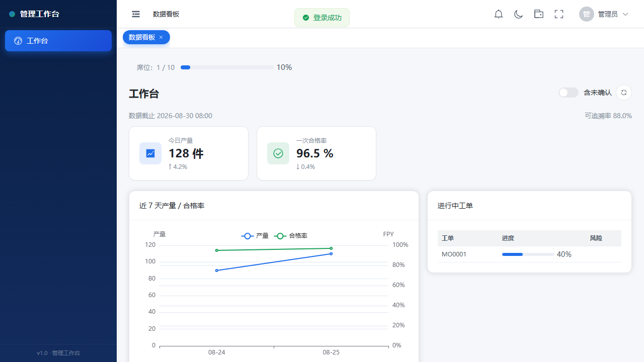Click the 40% progress label
The width and height of the screenshot is (644, 362).
(564, 254)
